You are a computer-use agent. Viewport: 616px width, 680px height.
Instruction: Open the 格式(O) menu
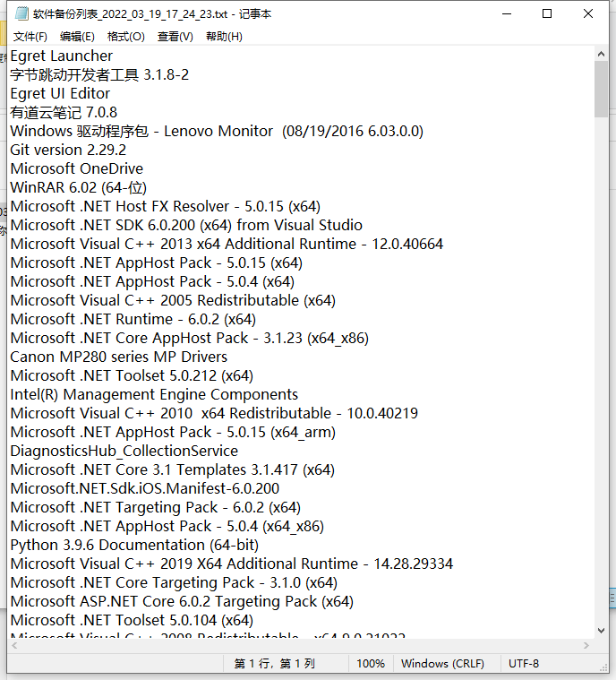[125, 37]
